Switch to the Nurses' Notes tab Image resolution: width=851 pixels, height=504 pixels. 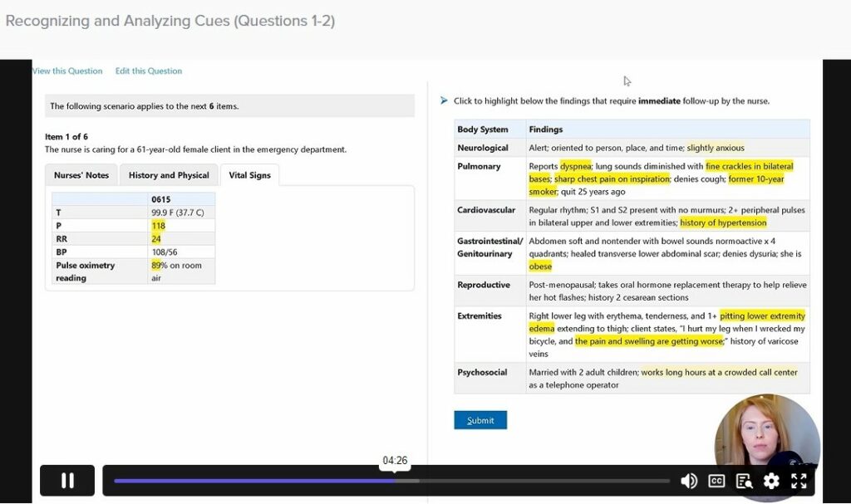[x=81, y=174]
